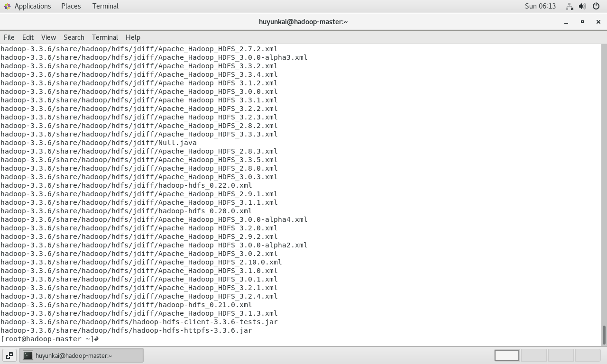This screenshot has height=364, width=607.
Task: Click the power icon in top panel
Action: tap(596, 6)
